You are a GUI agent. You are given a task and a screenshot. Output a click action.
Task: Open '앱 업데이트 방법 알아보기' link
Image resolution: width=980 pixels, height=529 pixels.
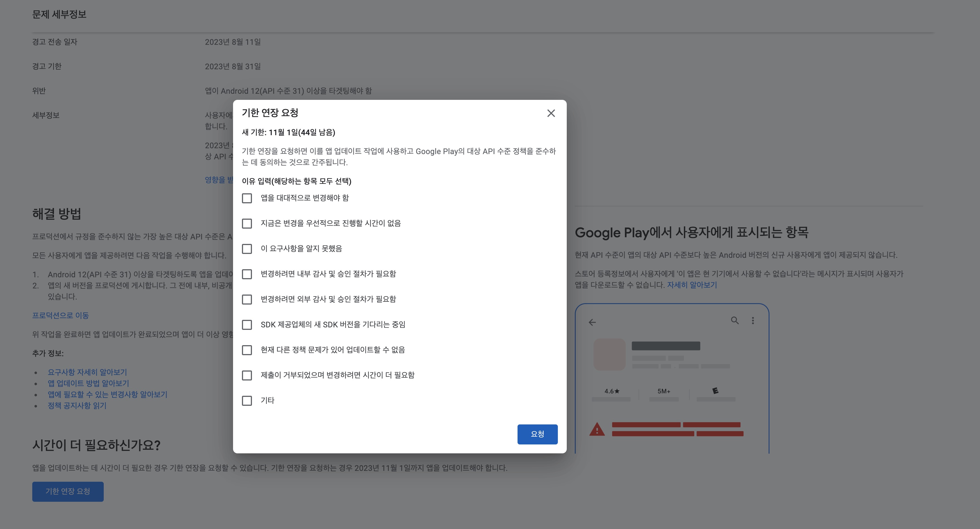(88, 383)
